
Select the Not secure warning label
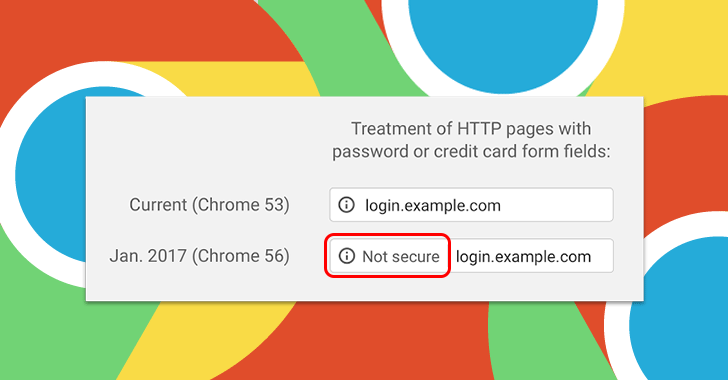tap(401, 256)
